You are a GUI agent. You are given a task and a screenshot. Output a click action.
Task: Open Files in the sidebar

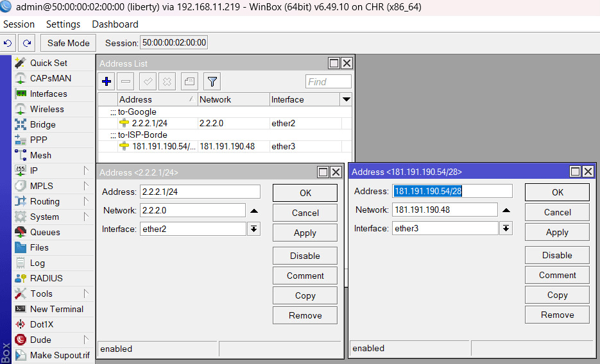[53, 247]
